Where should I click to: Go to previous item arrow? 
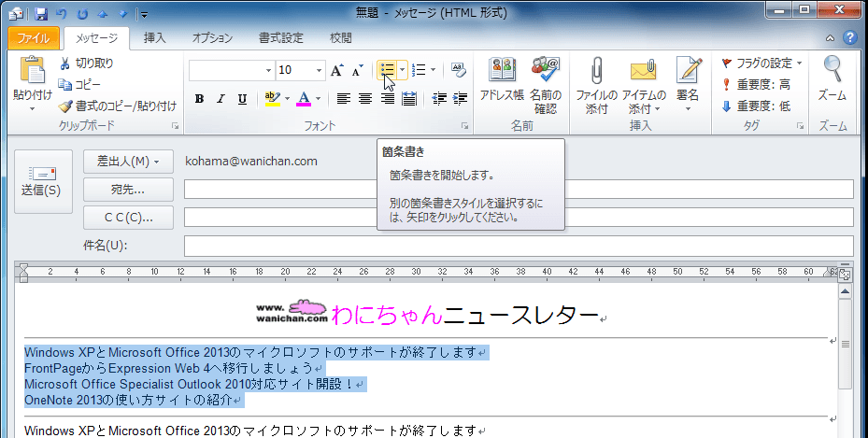pos(103,14)
